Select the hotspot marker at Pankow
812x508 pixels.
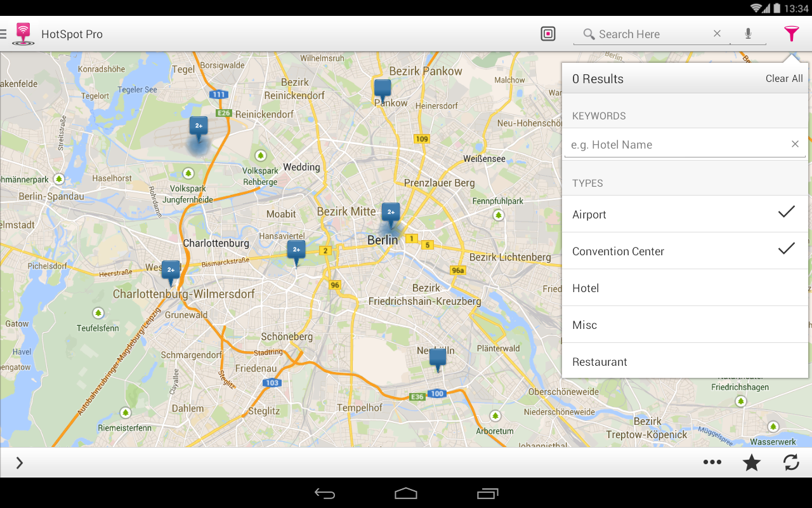[x=383, y=91]
